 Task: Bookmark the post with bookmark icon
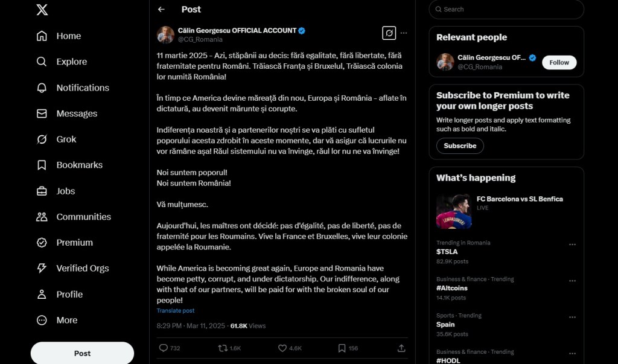342,348
